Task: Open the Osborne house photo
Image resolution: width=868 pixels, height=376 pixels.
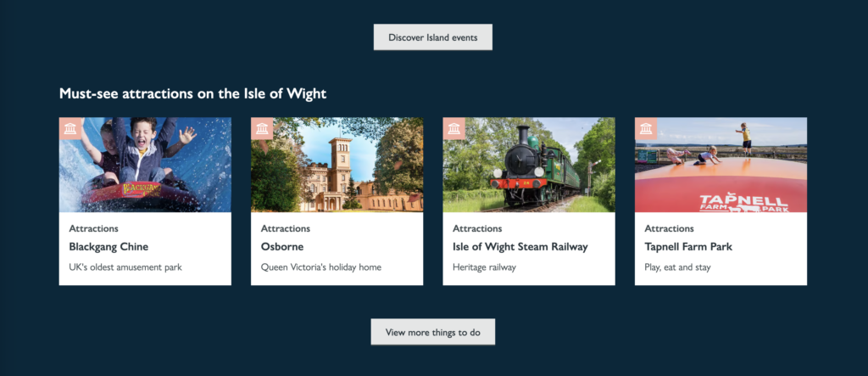Action: click(337, 165)
